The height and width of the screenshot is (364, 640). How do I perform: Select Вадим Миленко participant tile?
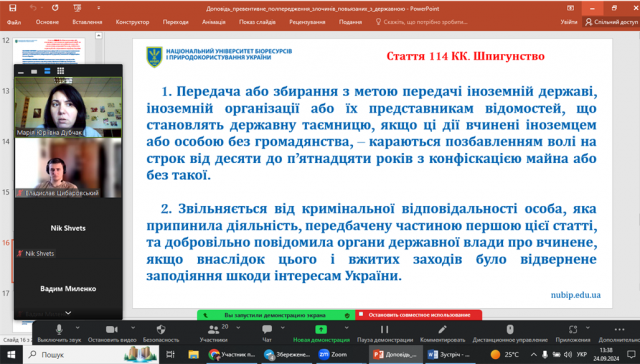[x=68, y=289]
